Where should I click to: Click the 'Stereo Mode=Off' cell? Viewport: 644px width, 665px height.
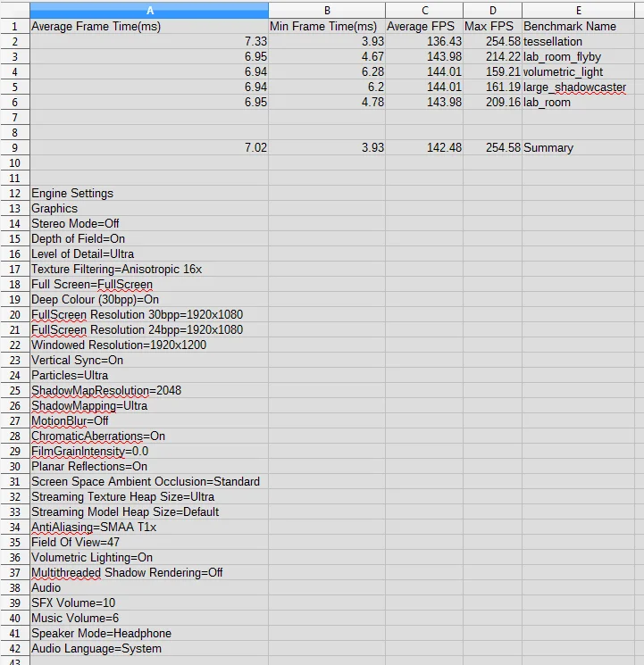click(149, 223)
